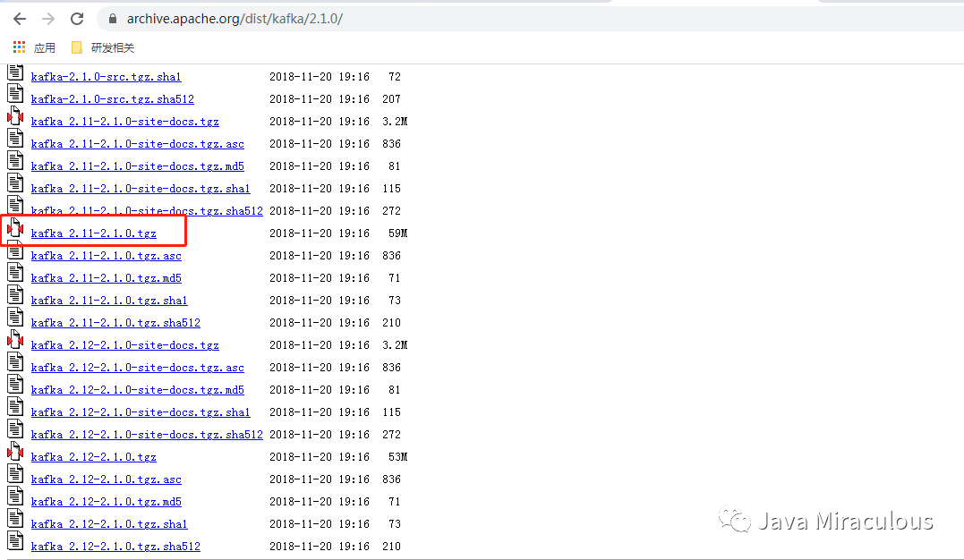Click file icon for kafka_2.12-2.1.0-site-docs.tgz.sha1
Image resolution: width=964 pixels, height=560 pixels.
pyautogui.click(x=15, y=407)
